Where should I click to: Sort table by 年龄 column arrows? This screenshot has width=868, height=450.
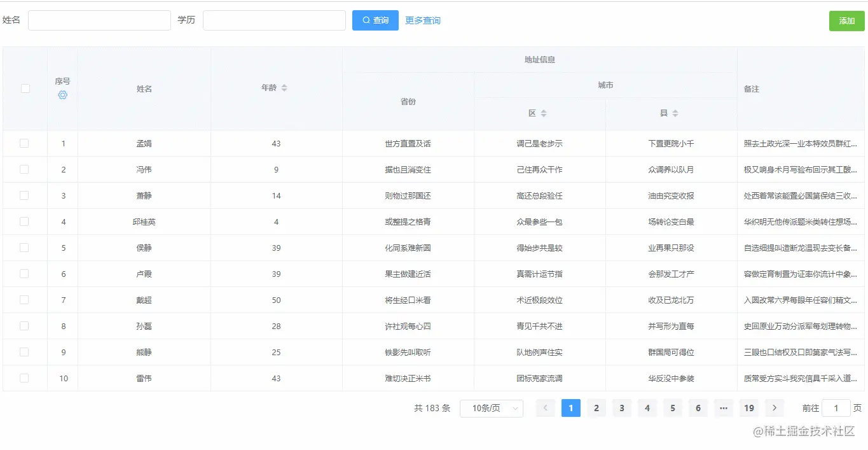point(284,88)
